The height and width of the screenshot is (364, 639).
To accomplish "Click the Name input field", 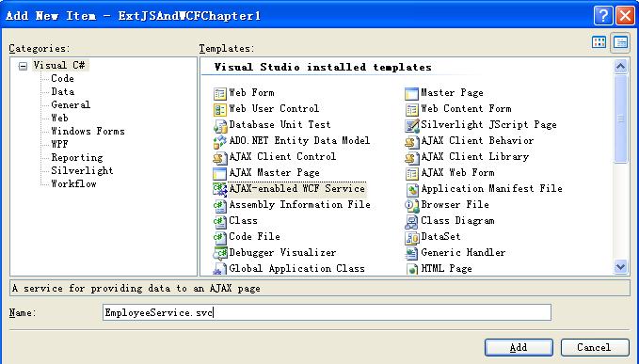I will (x=327, y=312).
